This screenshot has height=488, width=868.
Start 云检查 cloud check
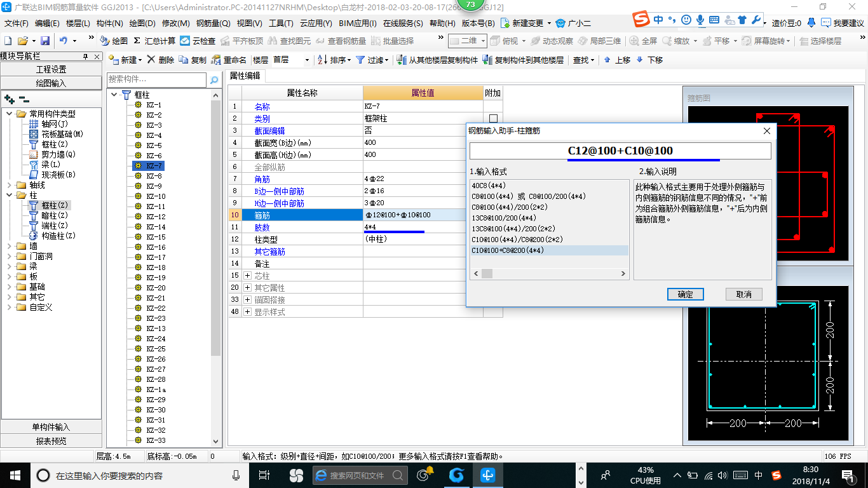198,41
